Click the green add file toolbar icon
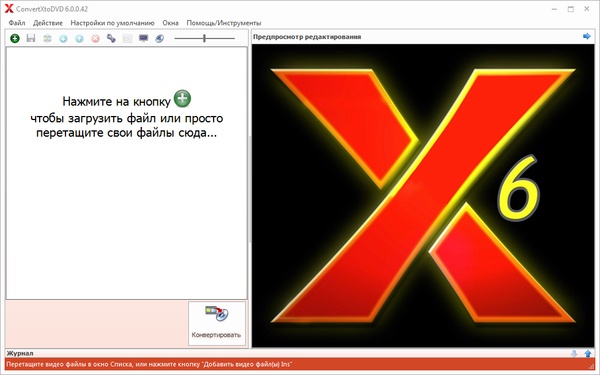 tap(15, 38)
